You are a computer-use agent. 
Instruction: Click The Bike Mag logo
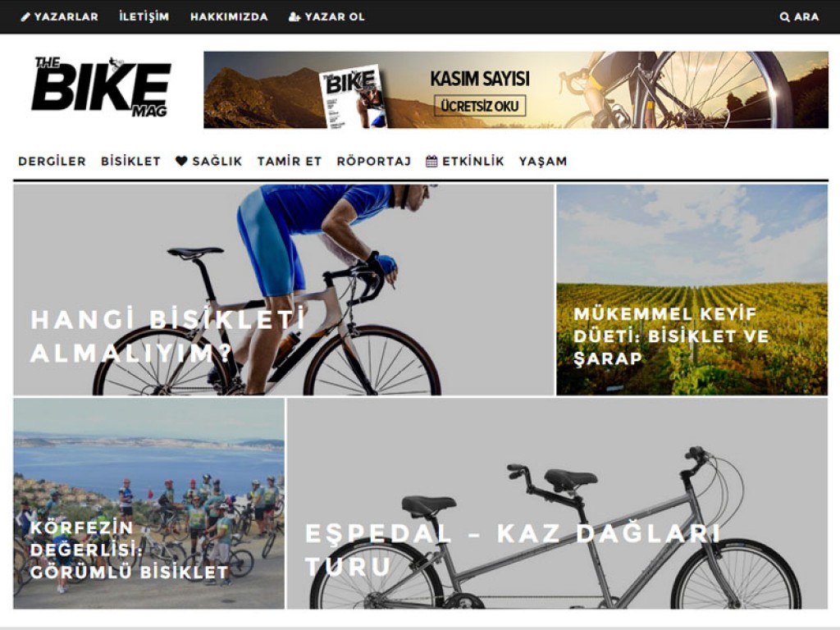click(x=101, y=87)
